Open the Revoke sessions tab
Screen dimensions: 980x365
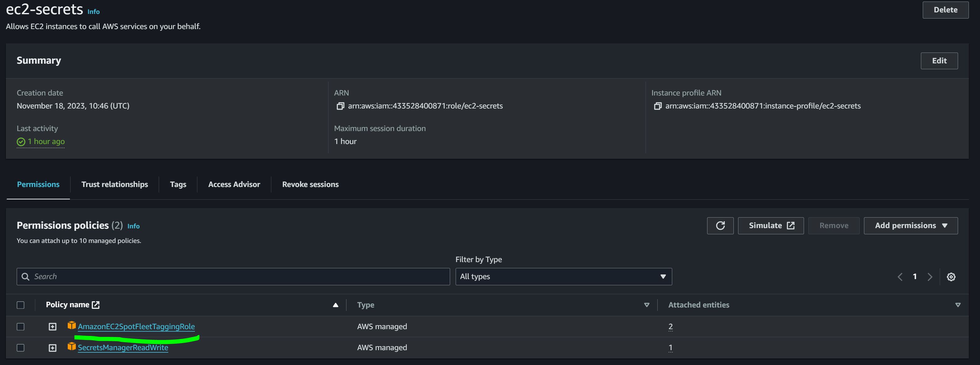tap(310, 185)
